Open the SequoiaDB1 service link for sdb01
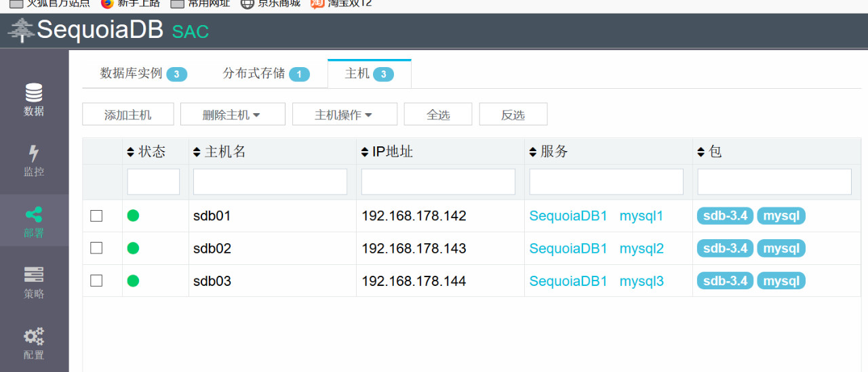This screenshot has width=868, height=372. (x=568, y=216)
